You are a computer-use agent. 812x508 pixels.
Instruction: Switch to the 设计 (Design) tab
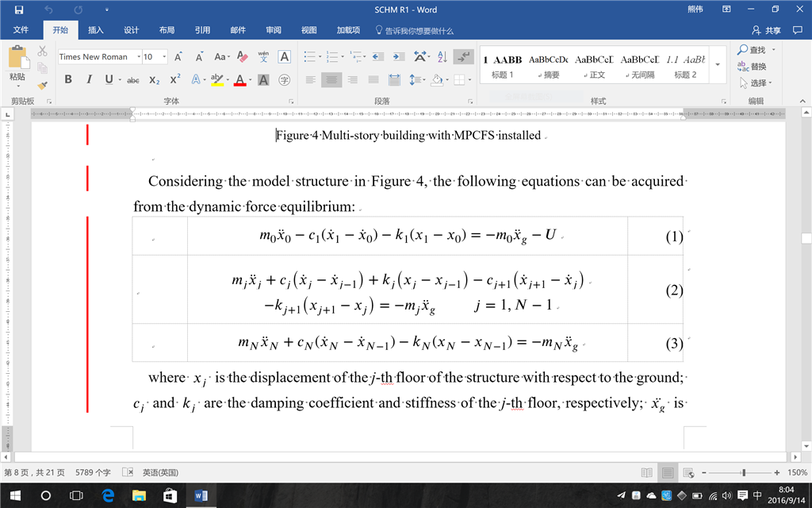pos(131,30)
